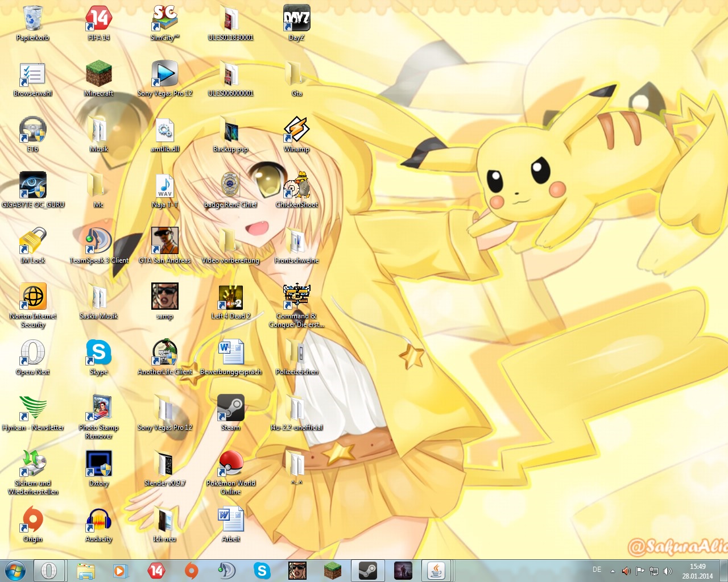Open the DE language indicator menu
Viewport: 728px width, 582px height.
pos(597,569)
